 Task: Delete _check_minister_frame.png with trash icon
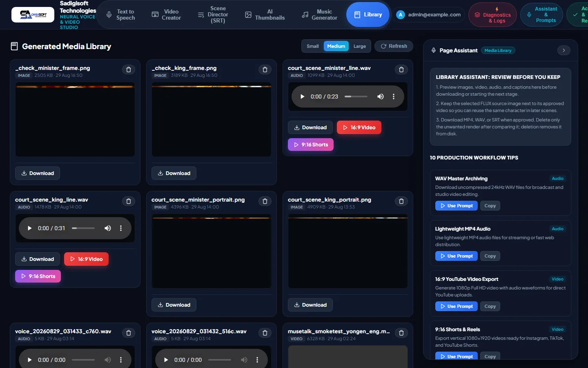[x=129, y=70]
